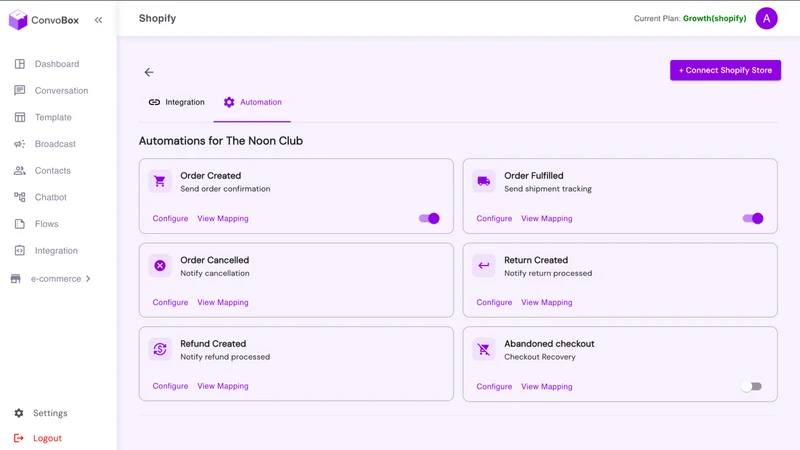Click the Order Cancelled X icon
This screenshot has width=800, height=450.
tap(160, 265)
